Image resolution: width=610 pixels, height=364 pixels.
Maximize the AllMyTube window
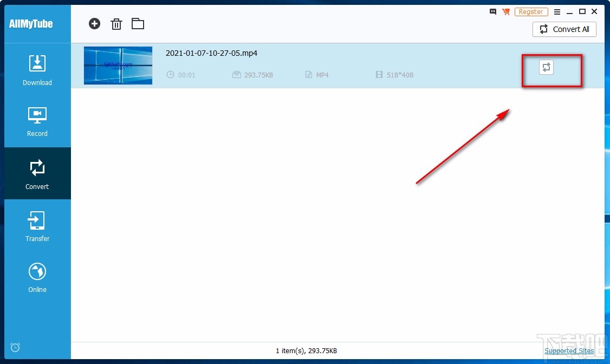582,11
